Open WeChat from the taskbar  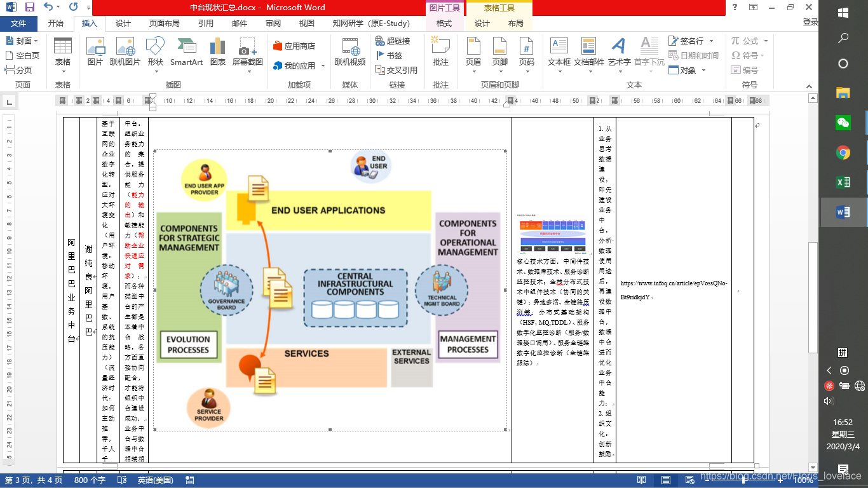tap(843, 123)
